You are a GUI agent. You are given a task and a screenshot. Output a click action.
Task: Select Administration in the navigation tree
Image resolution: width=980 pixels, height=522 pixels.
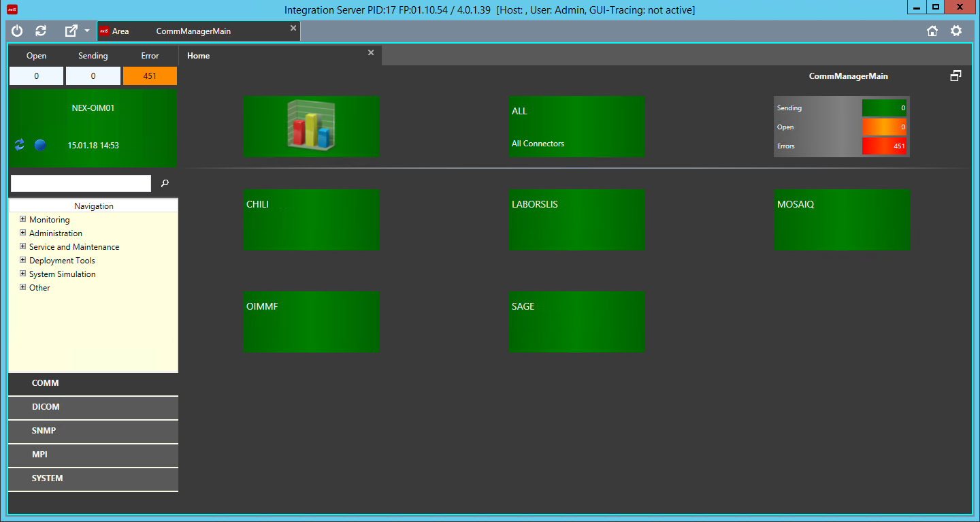[56, 233]
